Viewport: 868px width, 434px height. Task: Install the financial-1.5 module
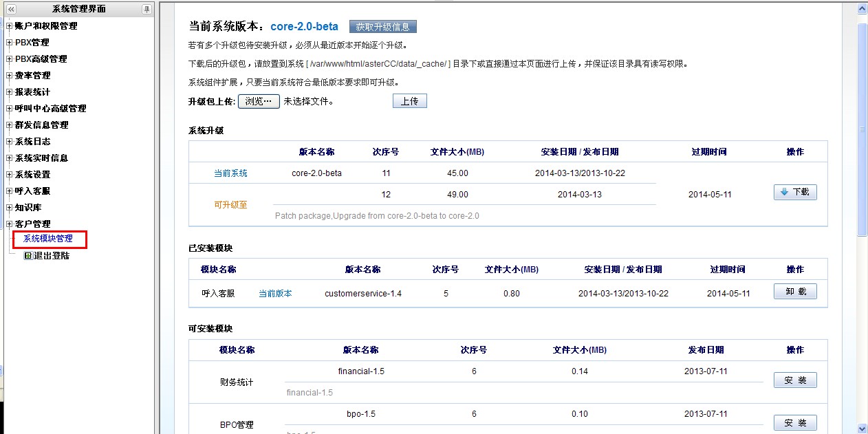coord(795,380)
